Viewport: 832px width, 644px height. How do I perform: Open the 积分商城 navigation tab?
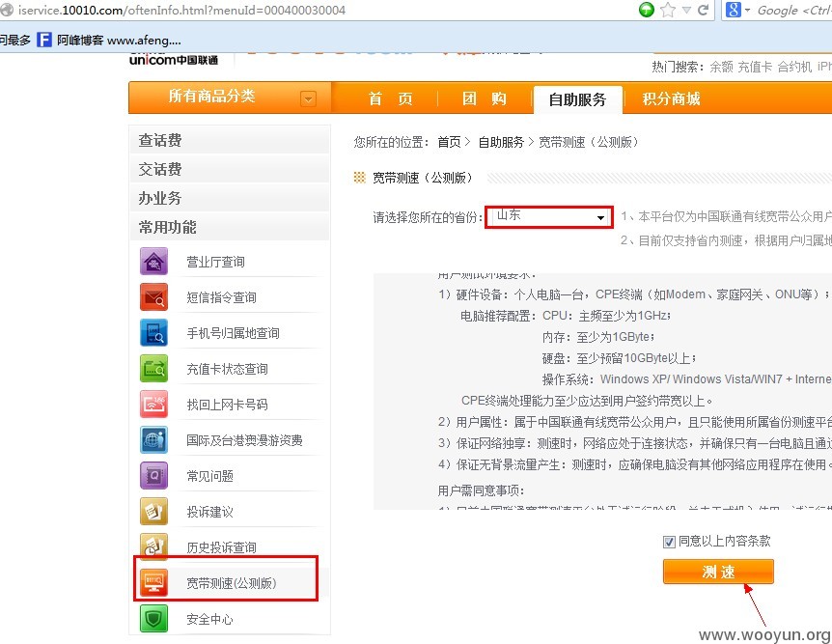pos(671,98)
